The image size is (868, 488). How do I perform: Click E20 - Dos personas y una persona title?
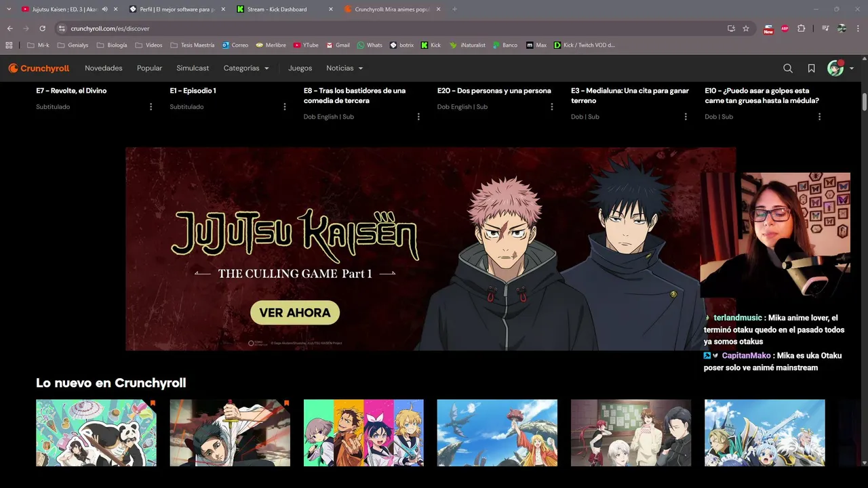(x=494, y=90)
